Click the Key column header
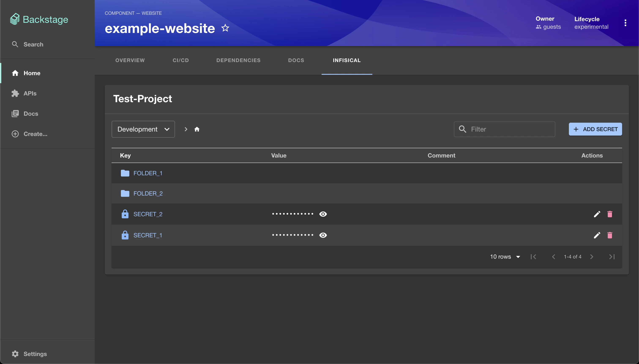The image size is (639, 364). [x=125, y=155]
